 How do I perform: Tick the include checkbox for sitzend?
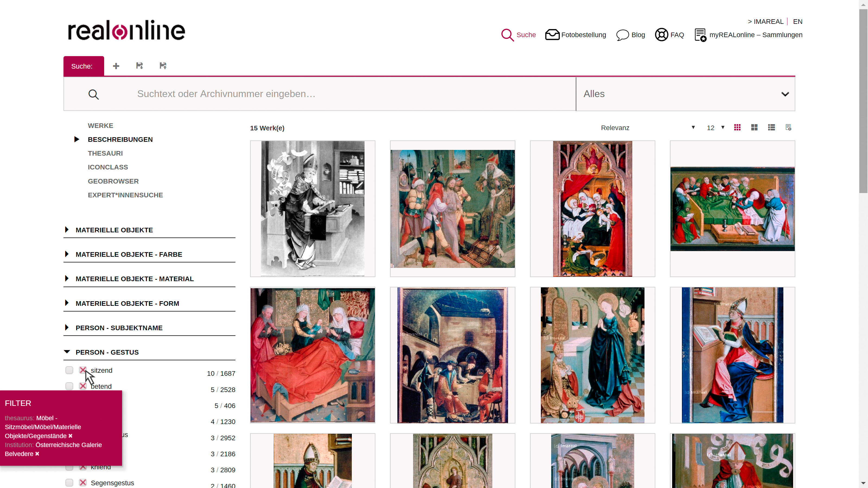[x=69, y=370]
